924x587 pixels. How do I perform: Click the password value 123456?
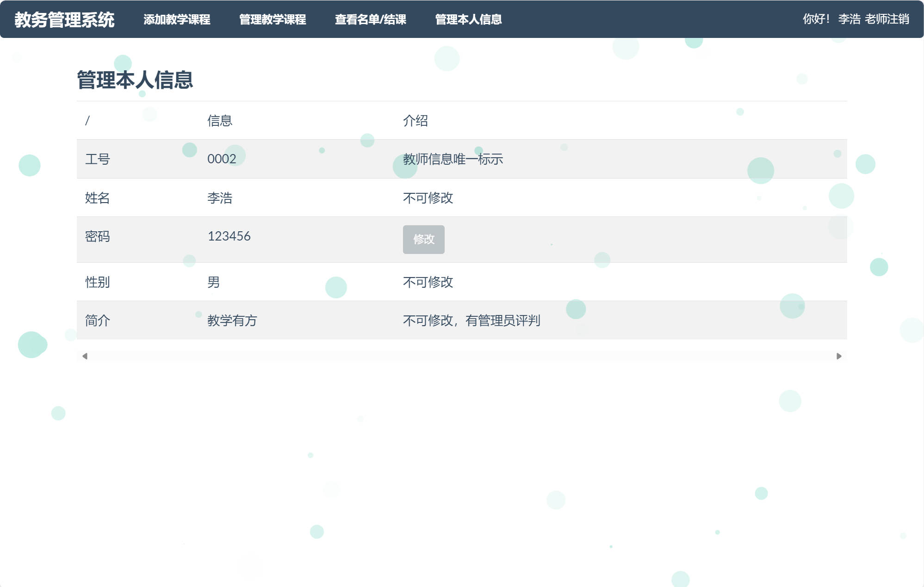[229, 236]
